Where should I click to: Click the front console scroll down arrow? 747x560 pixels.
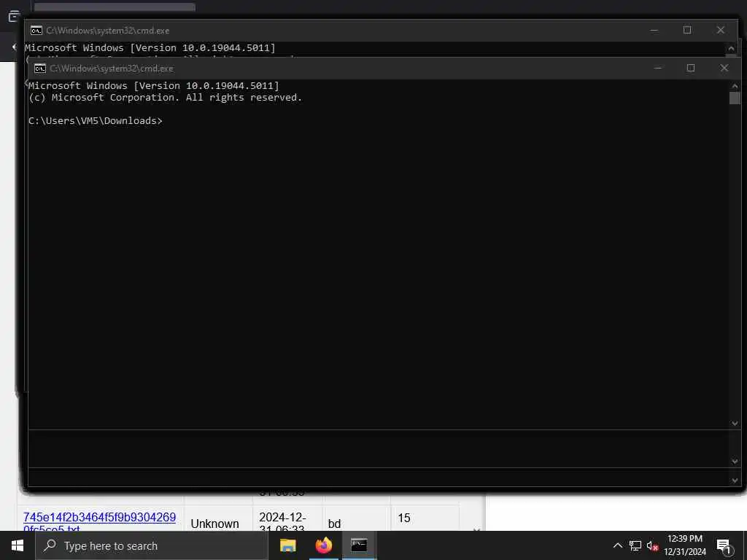tap(735, 423)
